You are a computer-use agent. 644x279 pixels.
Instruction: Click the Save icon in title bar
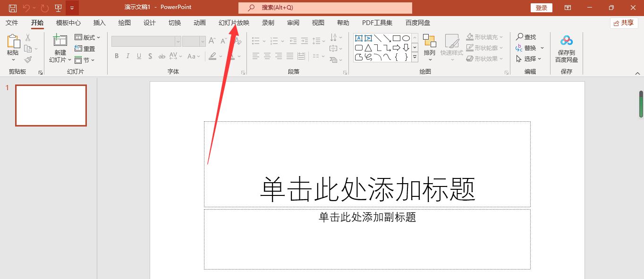pos(13,8)
